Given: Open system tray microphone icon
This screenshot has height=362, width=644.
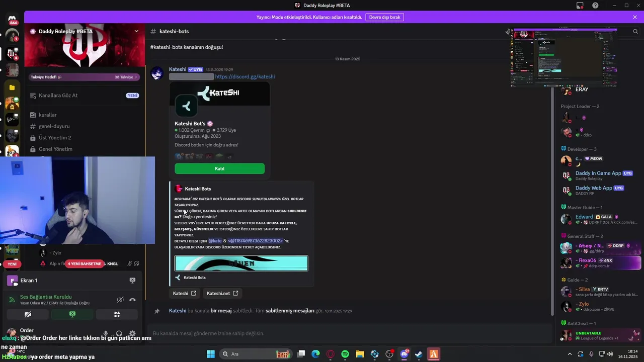Looking at the screenshot, I should click(x=591, y=354).
